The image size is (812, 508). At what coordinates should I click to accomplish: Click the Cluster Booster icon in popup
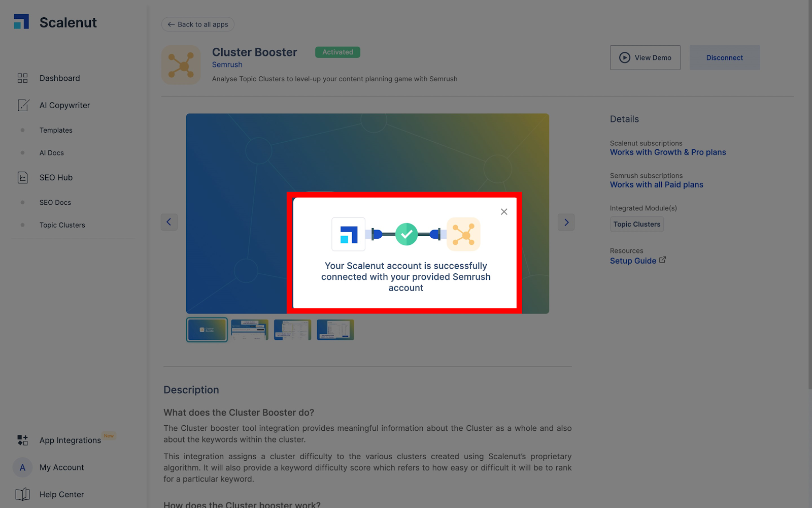(463, 234)
